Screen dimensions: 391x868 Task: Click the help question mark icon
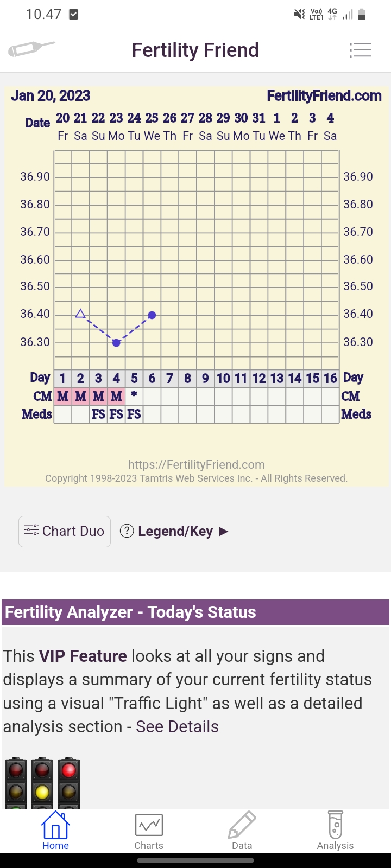[x=127, y=531]
